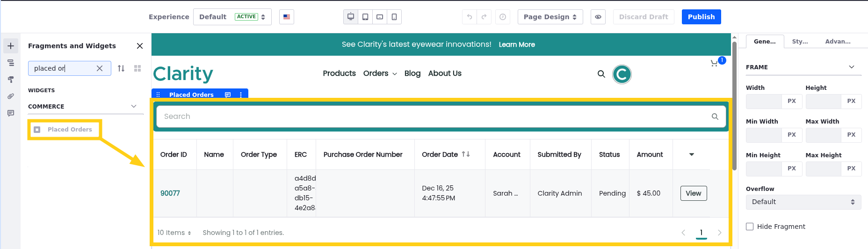Click the Height input field
868x249 pixels.
(x=824, y=101)
